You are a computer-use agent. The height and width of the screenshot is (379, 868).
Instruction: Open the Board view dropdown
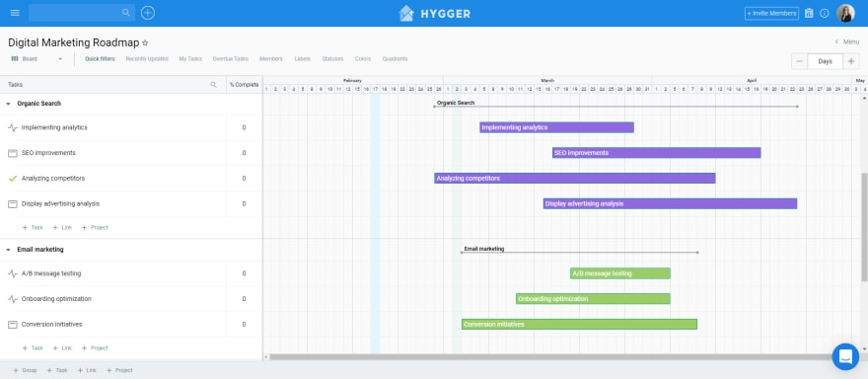pyautogui.click(x=36, y=59)
